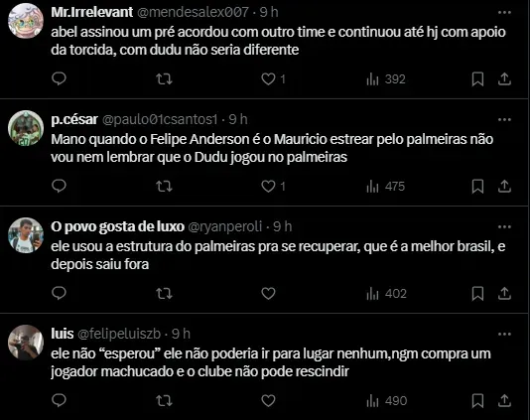View analytics showing 475 views
Viewport: 530px width, 420px height.
386,187
